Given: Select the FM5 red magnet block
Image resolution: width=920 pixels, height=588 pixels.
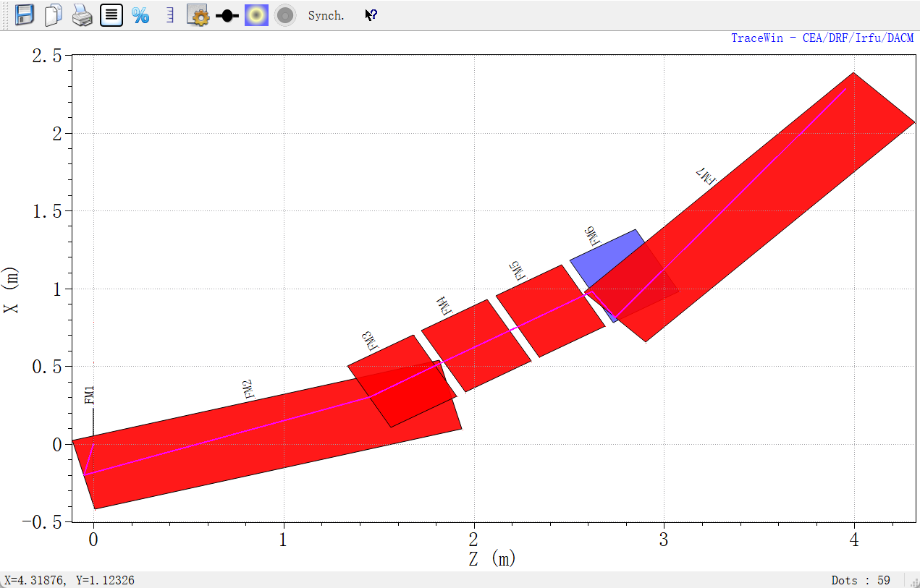Looking at the screenshot, I should [551, 311].
